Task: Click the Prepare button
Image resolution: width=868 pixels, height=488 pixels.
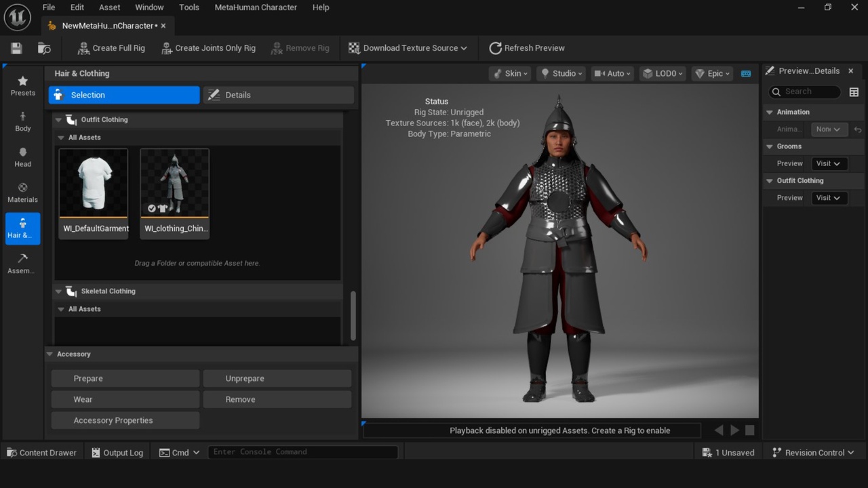Action: 125,378
